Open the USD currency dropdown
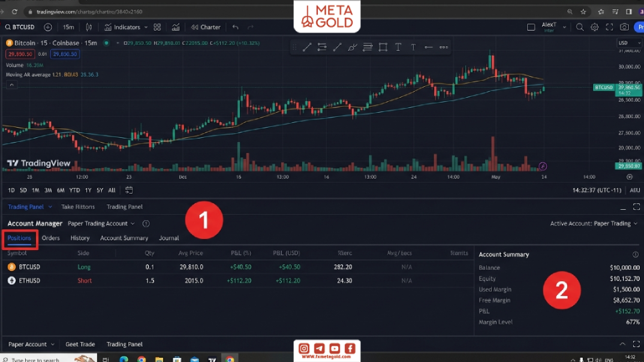The image size is (644, 362). pos(629,43)
